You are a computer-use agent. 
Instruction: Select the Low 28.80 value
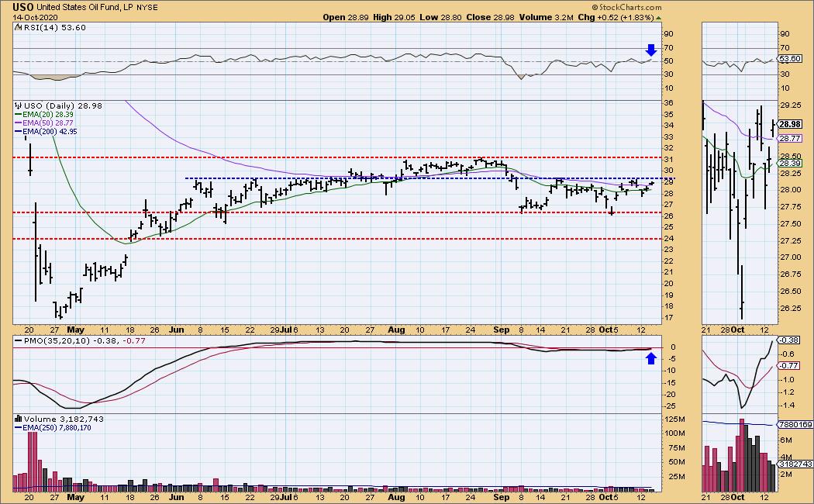click(441, 17)
